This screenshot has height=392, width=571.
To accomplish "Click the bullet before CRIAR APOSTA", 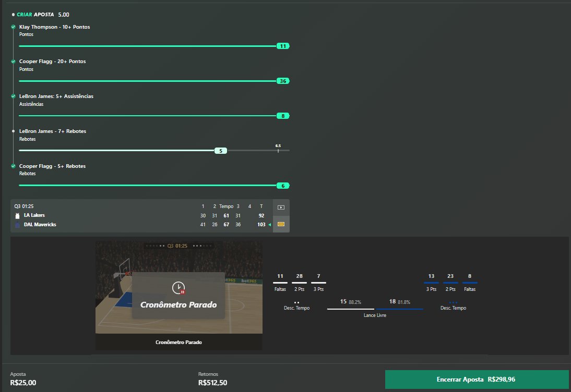I will click(x=14, y=15).
